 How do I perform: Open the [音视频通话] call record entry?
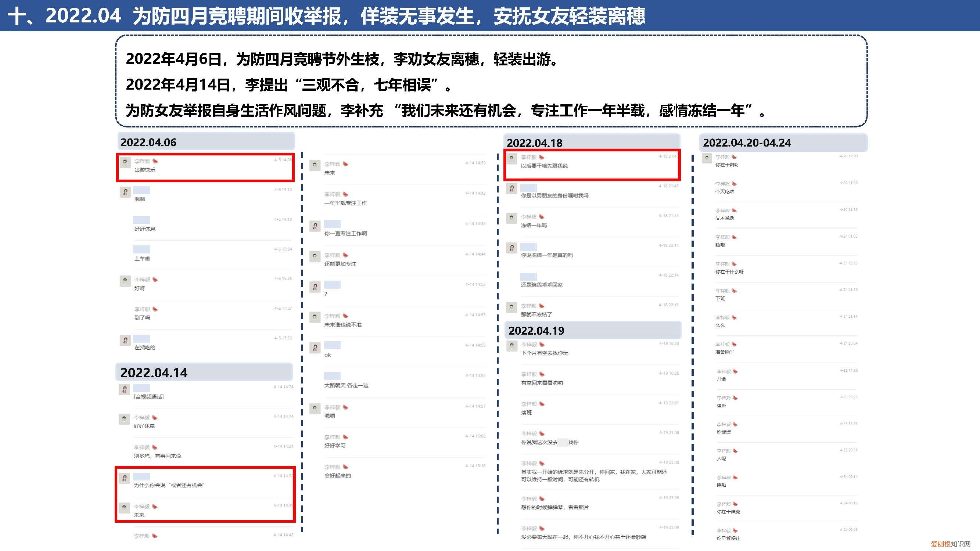[x=149, y=397]
